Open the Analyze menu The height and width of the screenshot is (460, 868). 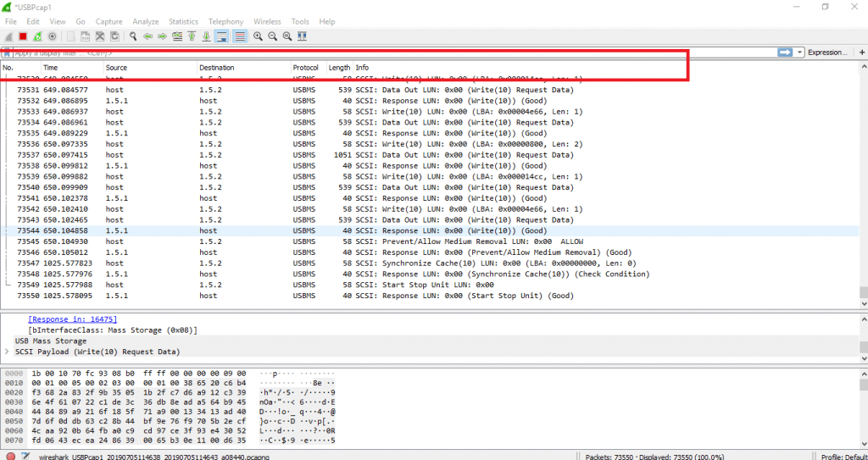pos(145,21)
